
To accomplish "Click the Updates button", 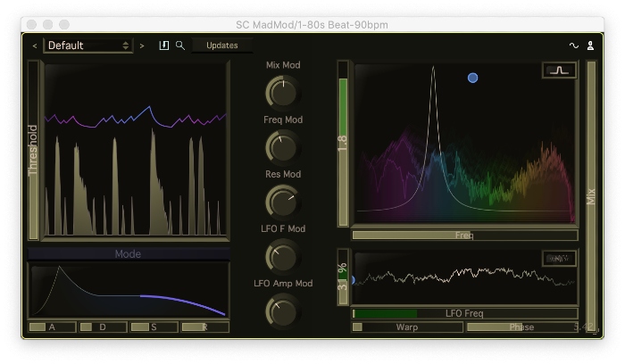I will coord(221,45).
